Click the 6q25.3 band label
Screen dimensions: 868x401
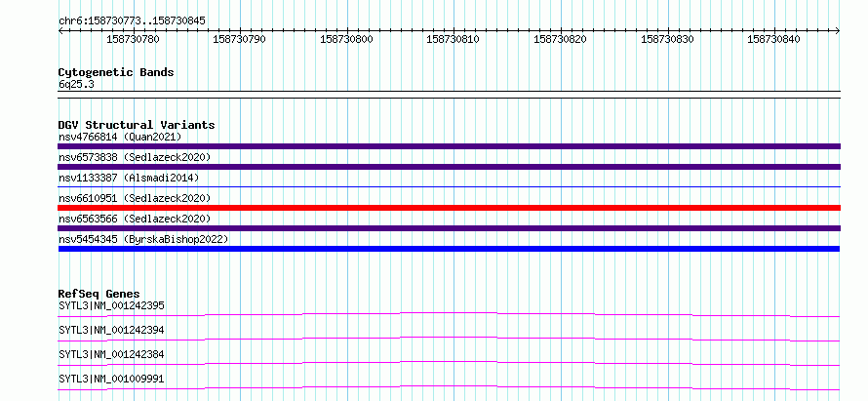[75, 85]
